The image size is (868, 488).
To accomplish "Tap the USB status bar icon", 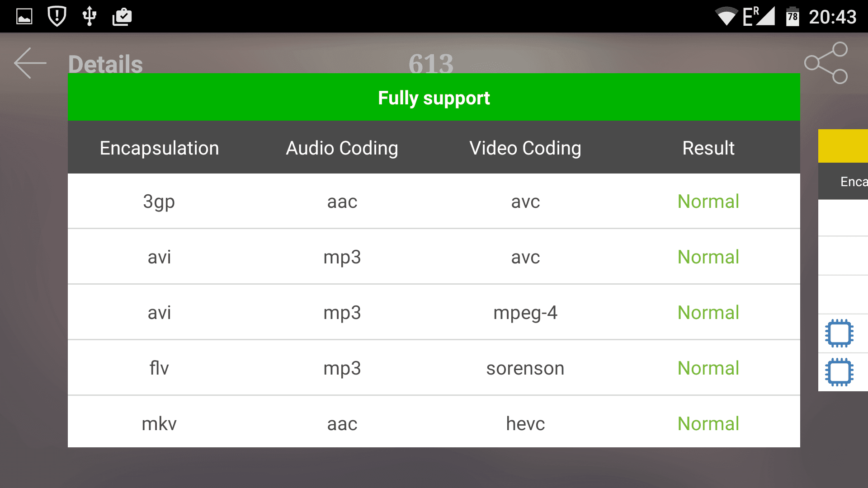I will pos(89,16).
